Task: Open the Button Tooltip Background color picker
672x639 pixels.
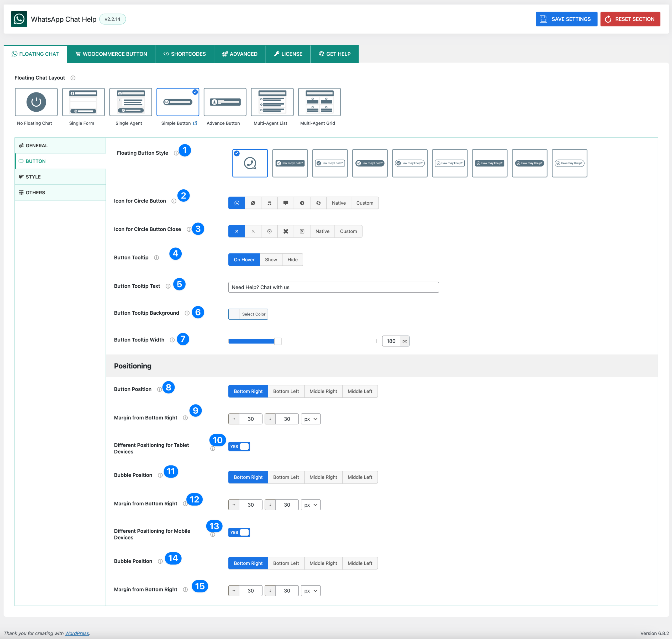Action: 248,314
